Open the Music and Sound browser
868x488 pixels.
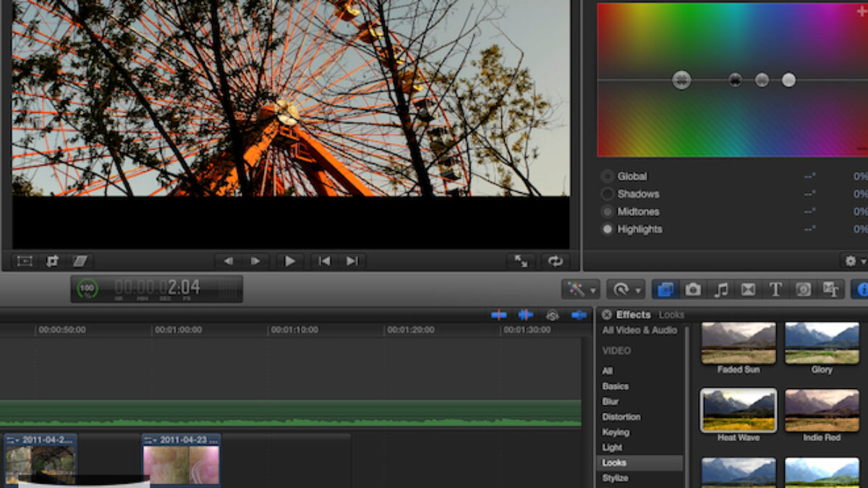click(x=720, y=290)
